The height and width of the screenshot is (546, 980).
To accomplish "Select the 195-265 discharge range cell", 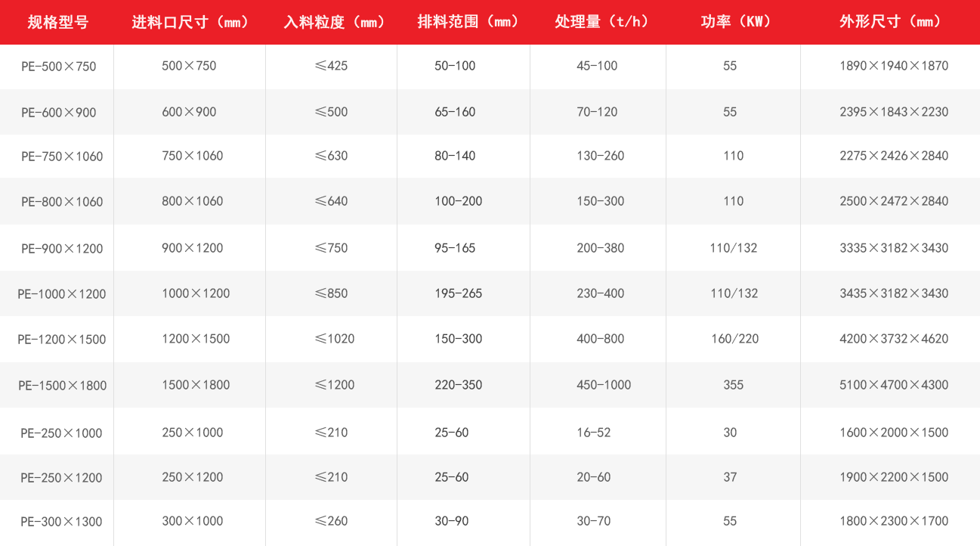I will click(458, 293).
